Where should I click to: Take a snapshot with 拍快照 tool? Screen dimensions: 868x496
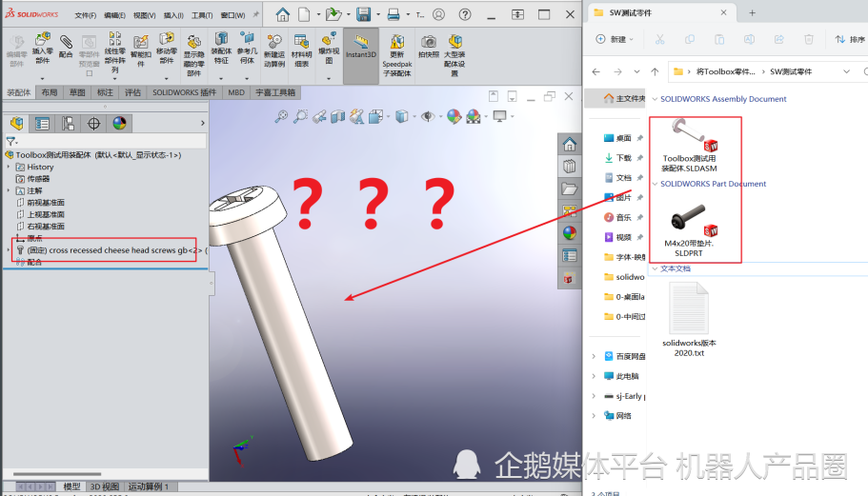click(x=429, y=46)
